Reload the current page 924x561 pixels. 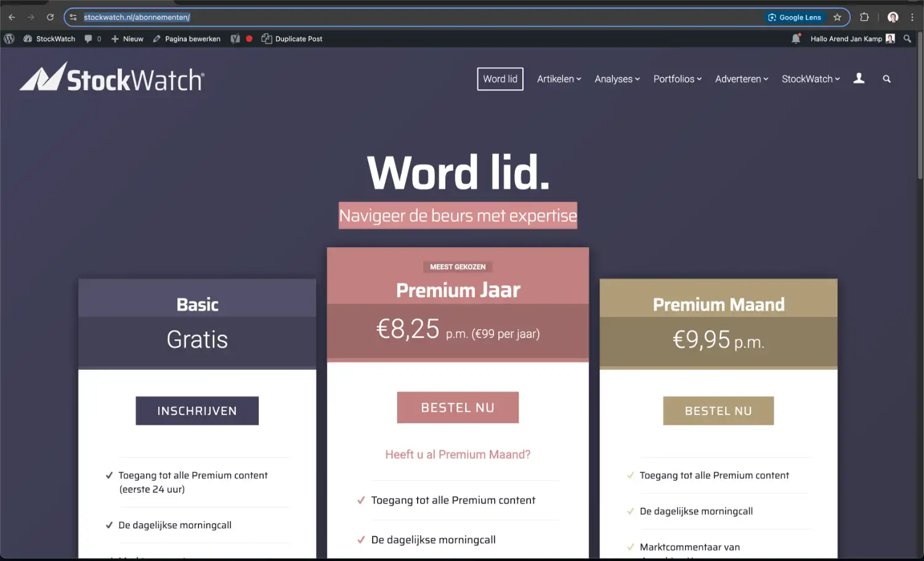[51, 17]
